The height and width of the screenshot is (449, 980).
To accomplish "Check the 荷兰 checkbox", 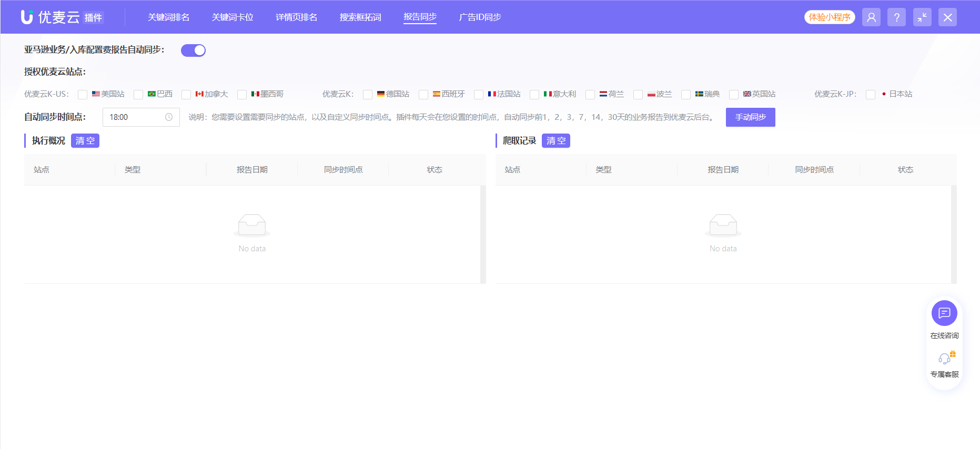I will (x=590, y=95).
